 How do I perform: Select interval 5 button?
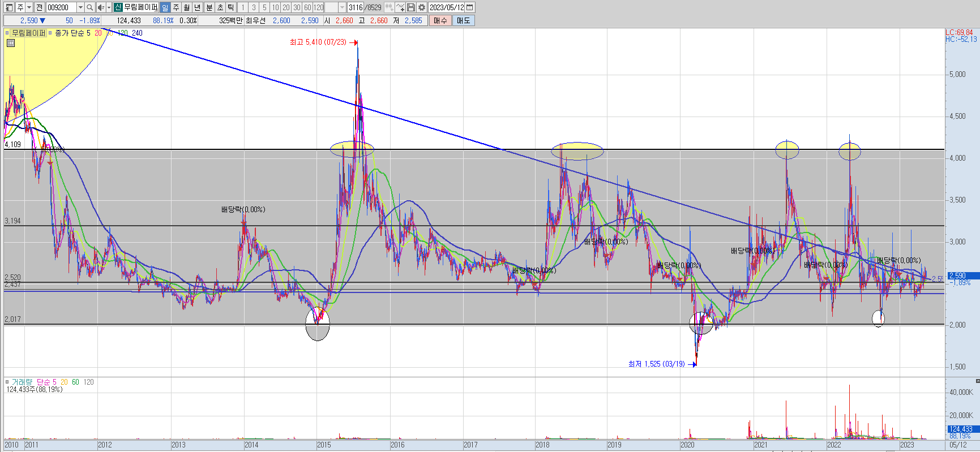point(264,7)
